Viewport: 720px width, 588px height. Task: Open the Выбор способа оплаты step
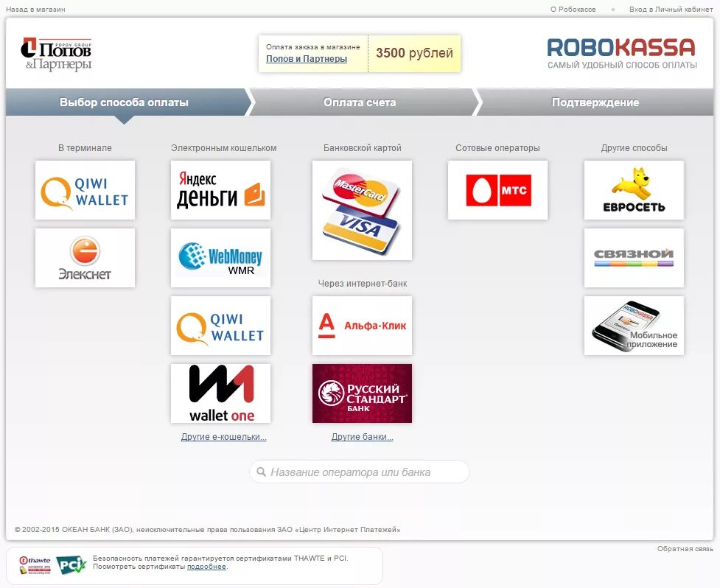point(124,102)
